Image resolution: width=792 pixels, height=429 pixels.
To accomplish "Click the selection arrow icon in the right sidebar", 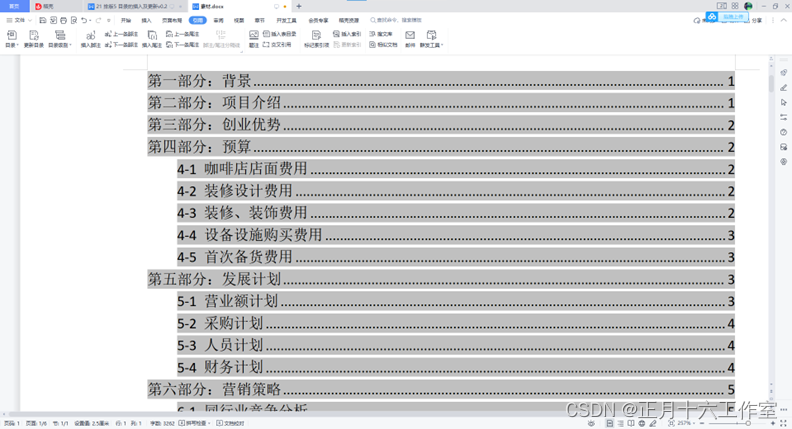I will (783, 102).
